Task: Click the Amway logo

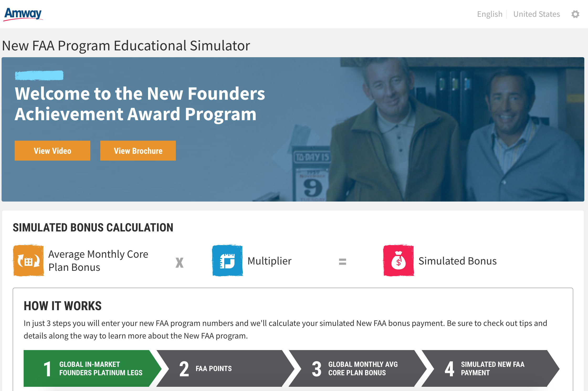Action: click(23, 14)
